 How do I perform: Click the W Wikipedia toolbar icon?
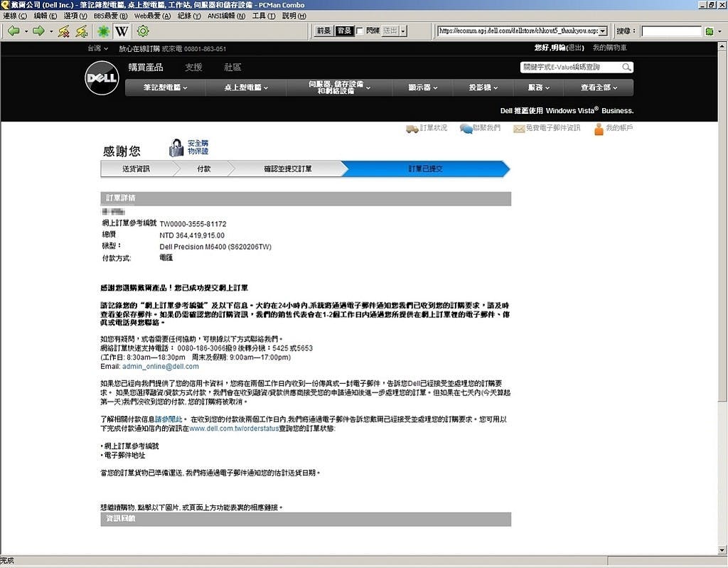tap(121, 31)
